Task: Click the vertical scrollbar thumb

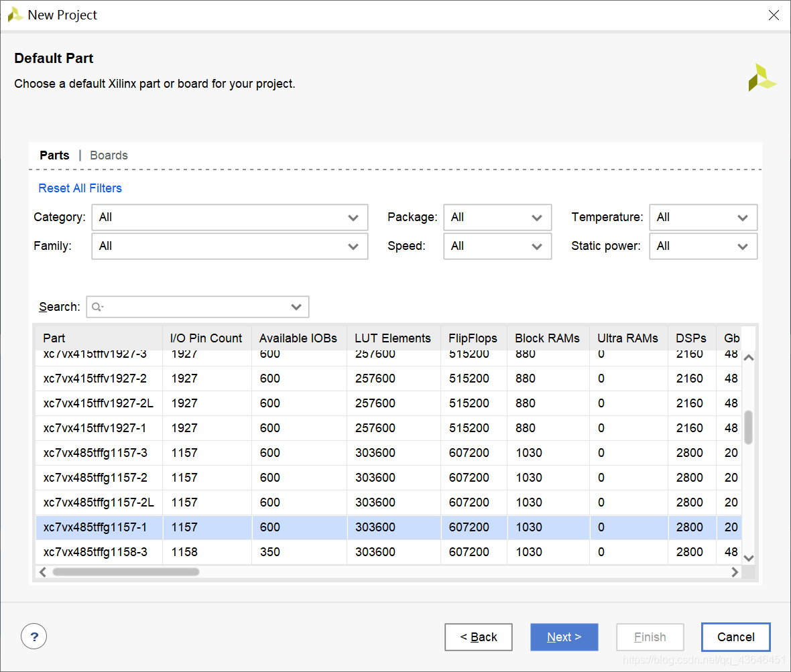Action: (749, 427)
